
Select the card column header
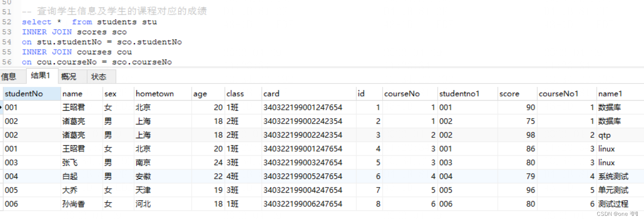click(x=271, y=94)
